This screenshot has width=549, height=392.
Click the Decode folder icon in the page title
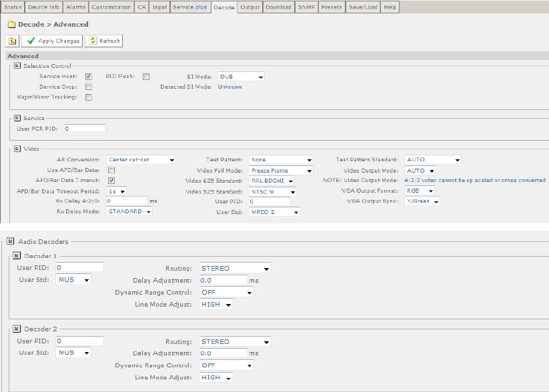(x=11, y=25)
